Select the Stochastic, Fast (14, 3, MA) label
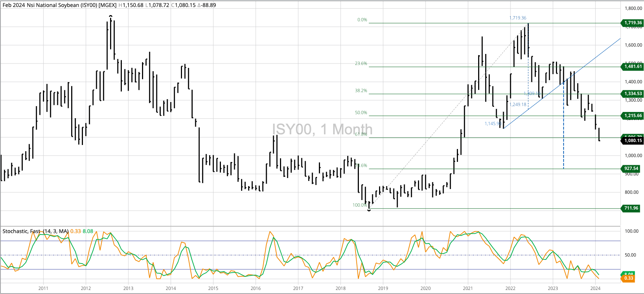The image size is (644, 294). [x=35, y=231]
